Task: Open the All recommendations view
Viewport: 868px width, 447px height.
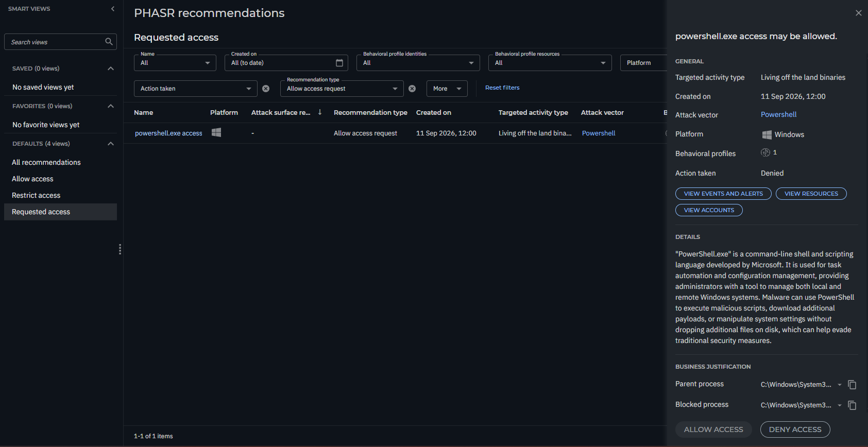Action: (x=60, y=162)
